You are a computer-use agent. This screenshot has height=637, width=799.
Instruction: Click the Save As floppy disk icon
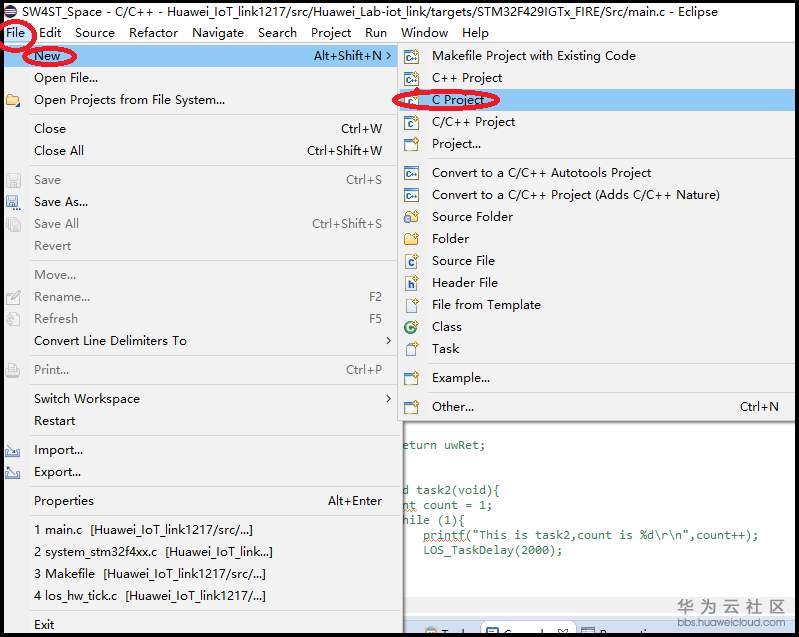[13, 202]
